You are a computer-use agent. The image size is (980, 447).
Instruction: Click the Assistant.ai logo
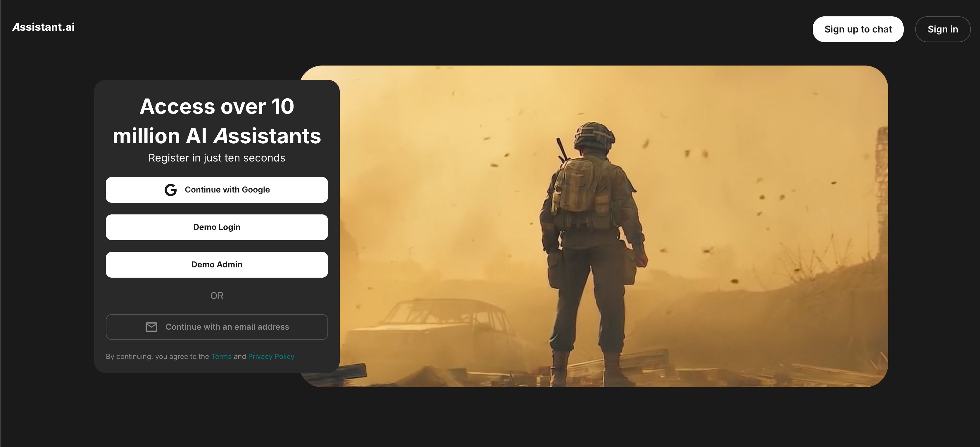click(x=43, y=27)
